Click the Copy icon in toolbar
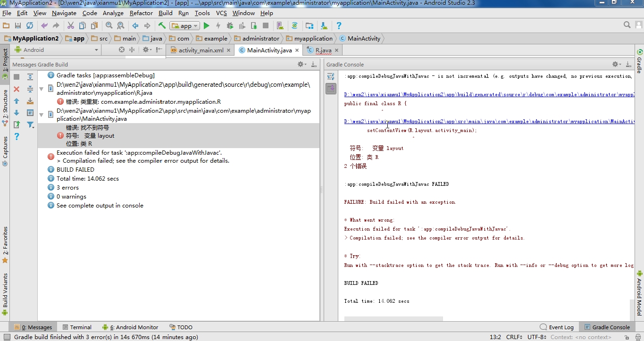Viewport: 644px width, 341px height. 83,25
